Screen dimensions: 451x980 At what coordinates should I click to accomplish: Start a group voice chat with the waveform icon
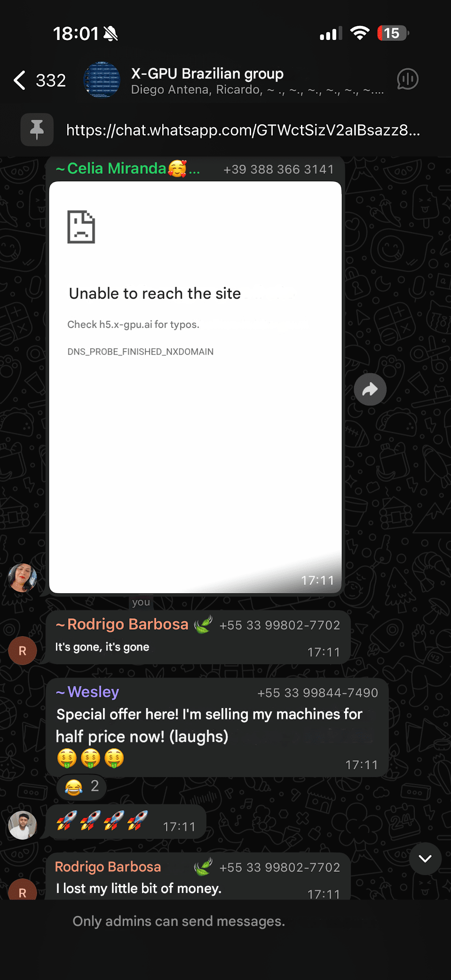click(x=407, y=79)
